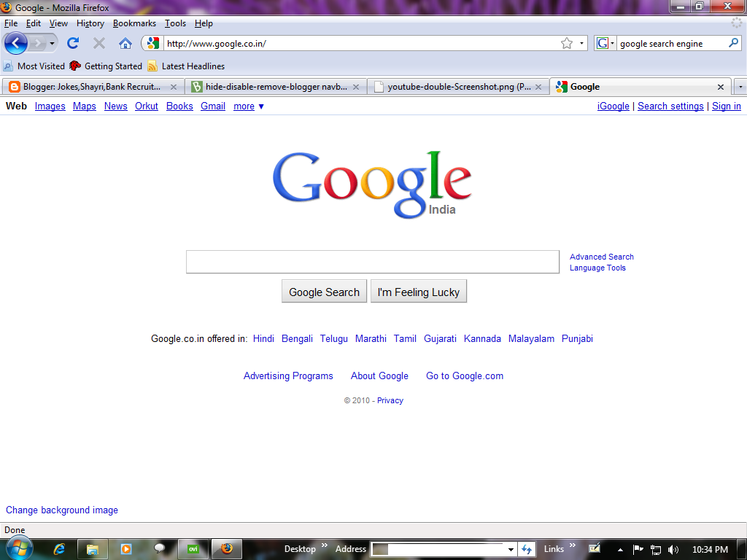Screen dimensions: 747x560
Task: Click the volume speaker tray icon
Action: 673,550
